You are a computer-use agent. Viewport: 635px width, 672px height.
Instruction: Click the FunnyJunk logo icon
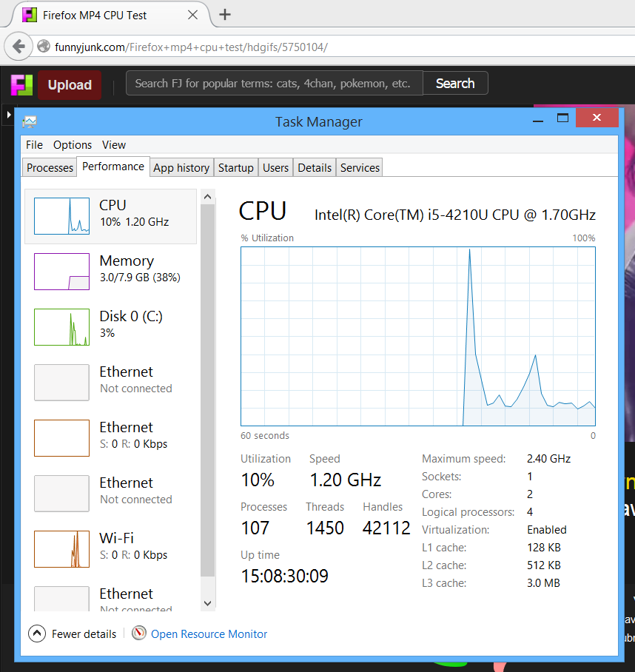coord(21,84)
